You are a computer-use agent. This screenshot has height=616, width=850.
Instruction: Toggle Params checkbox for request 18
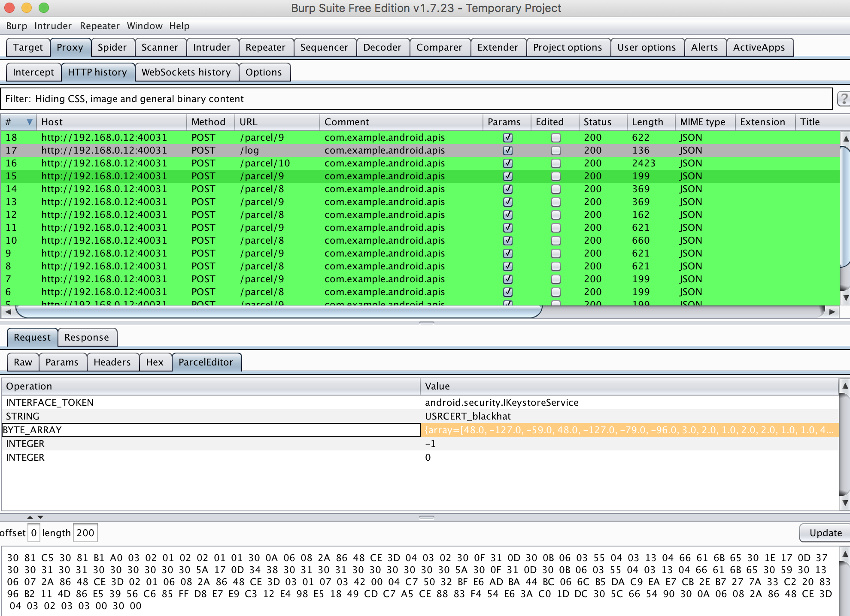[x=508, y=138]
